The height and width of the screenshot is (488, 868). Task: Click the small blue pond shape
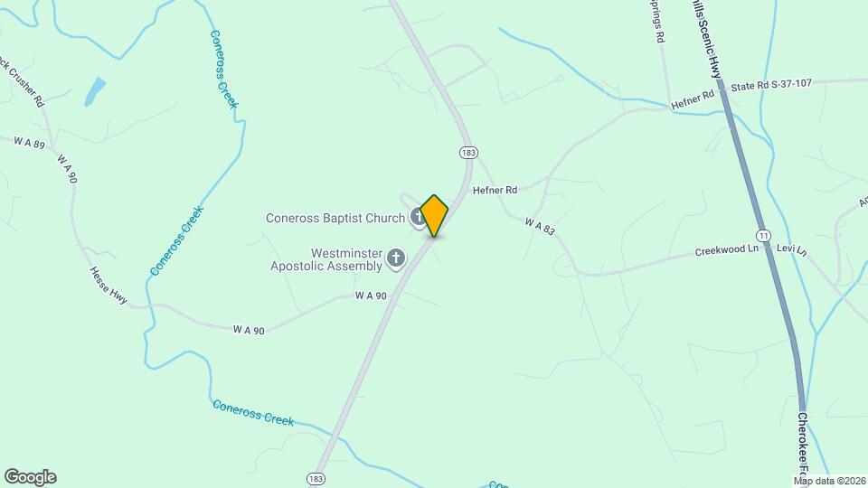[95, 92]
